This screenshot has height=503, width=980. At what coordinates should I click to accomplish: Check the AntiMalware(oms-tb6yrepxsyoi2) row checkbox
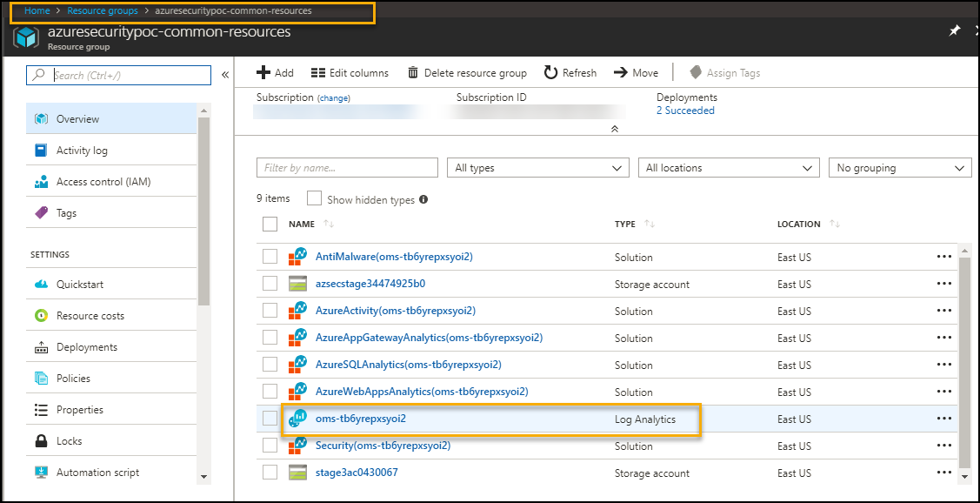click(270, 257)
